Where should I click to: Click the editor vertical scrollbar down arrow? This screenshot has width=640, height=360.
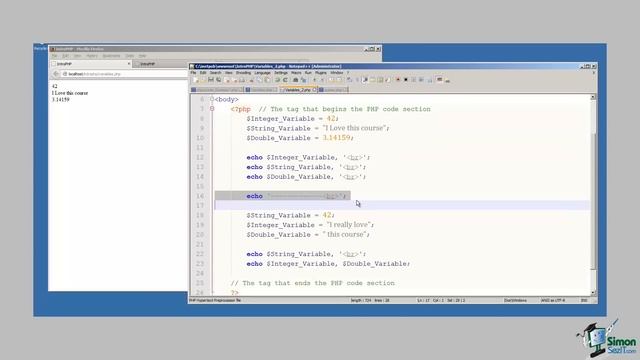pyautogui.click(x=593, y=293)
